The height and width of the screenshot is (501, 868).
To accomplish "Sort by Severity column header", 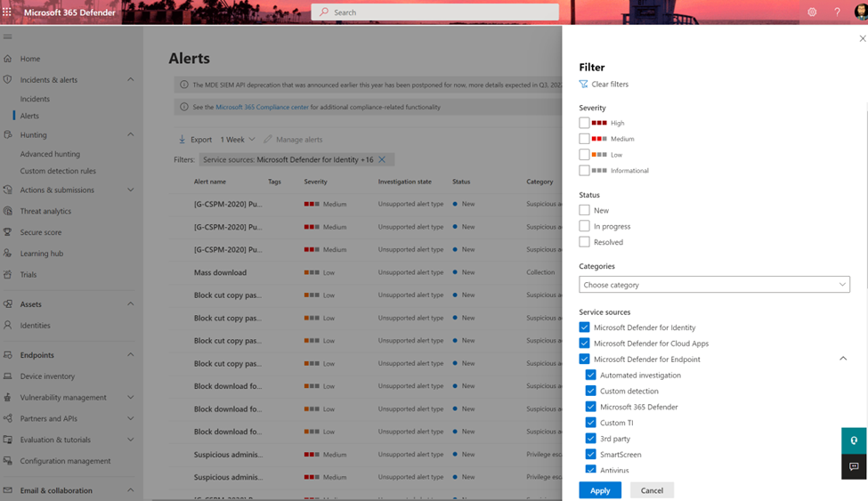I will [315, 182].
